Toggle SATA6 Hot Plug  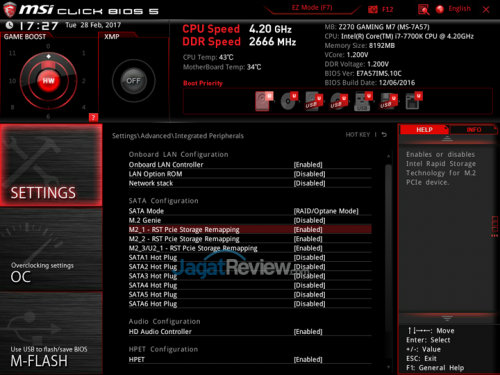pyautogui.click(x=250, y=304)
